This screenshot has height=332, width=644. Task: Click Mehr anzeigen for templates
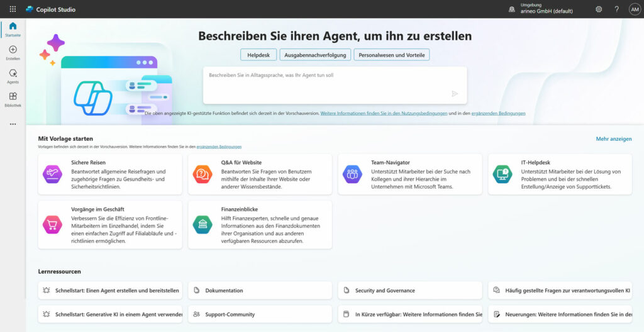(614, 139)
